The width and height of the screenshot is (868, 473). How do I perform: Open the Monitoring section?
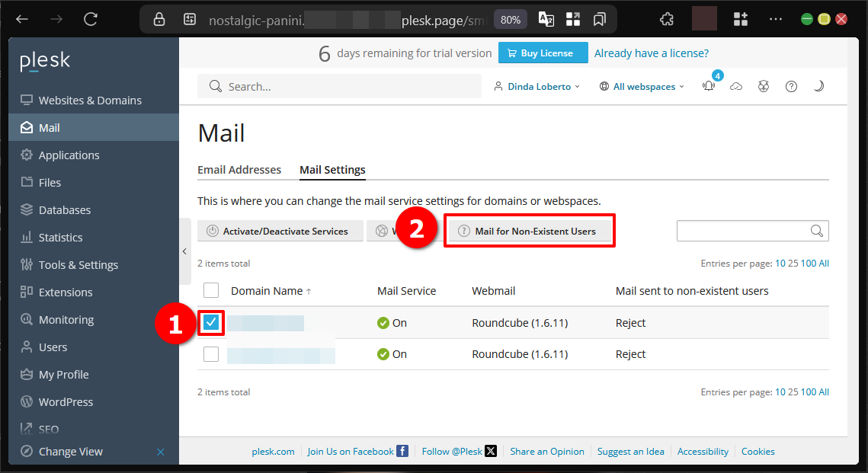pyautogui.click(x=68, y=319)
